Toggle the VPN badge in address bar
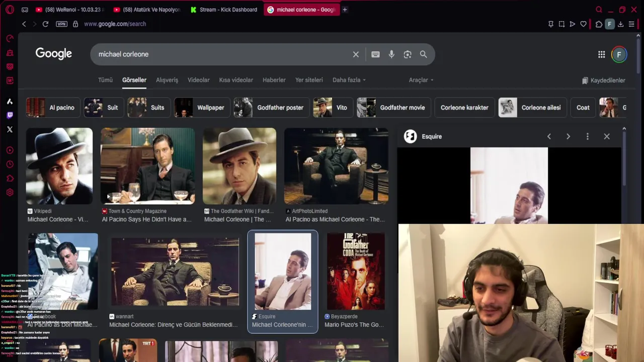The image size is (644, 362). click(61, 24)
